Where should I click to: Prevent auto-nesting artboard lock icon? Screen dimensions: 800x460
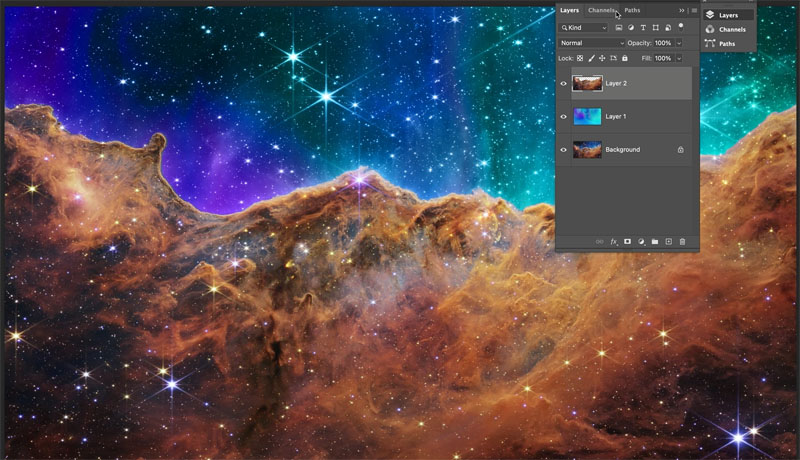613,58
